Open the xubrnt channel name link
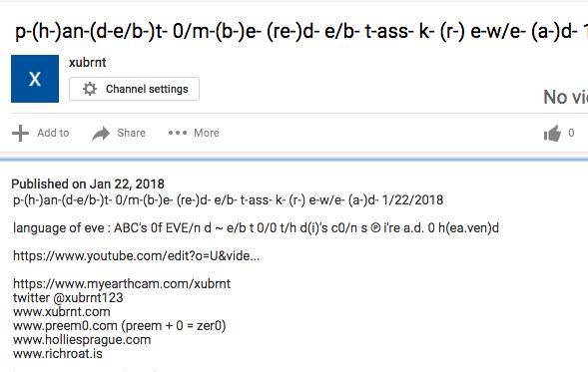The width and height of the screenshot is (588, 372). click(x=88, y=62)
